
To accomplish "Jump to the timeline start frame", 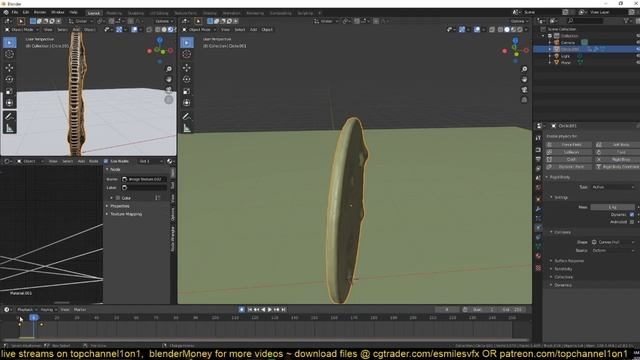I will [x=250, y=310].
